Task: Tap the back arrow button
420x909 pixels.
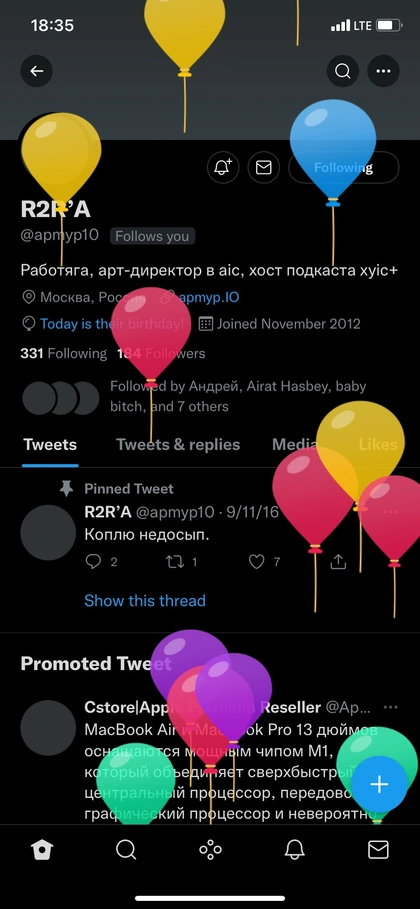Action: pyautogui.click(x=37, y=71)
